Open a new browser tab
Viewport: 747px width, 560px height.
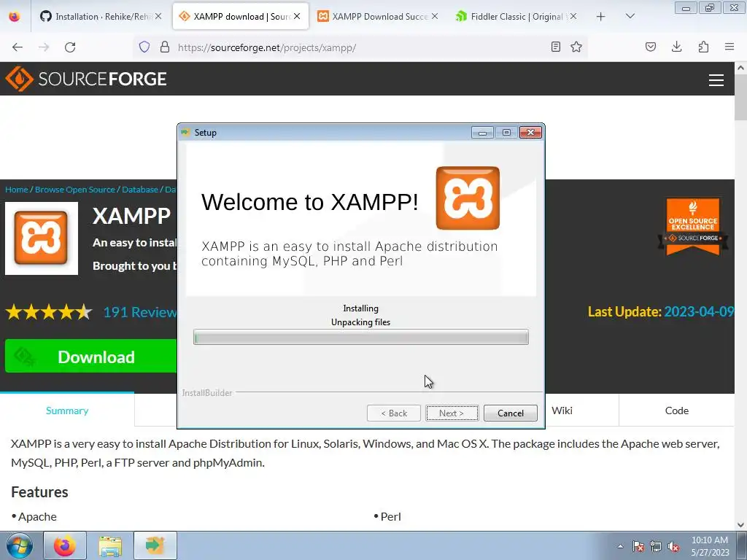[601, 17]
